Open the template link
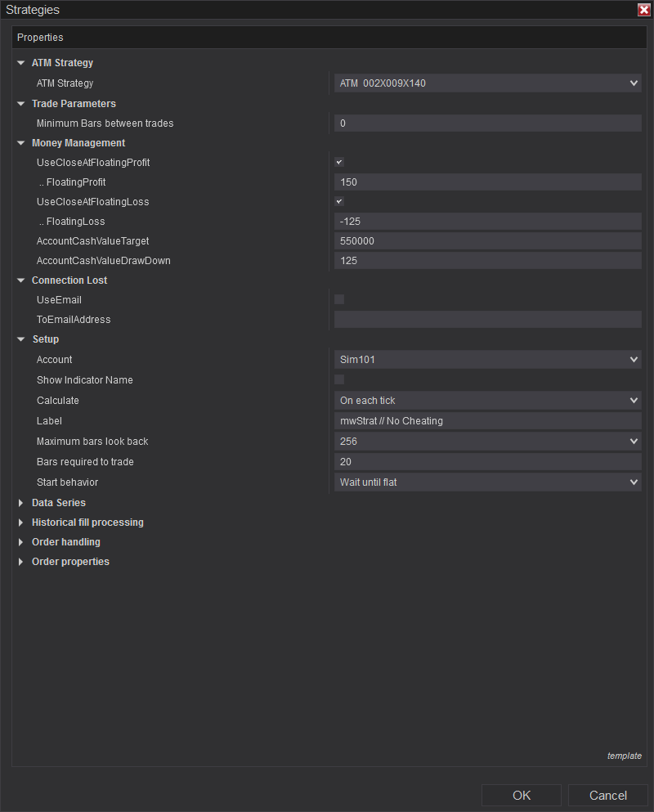This screenshot has width=654, height=812. 625,756
